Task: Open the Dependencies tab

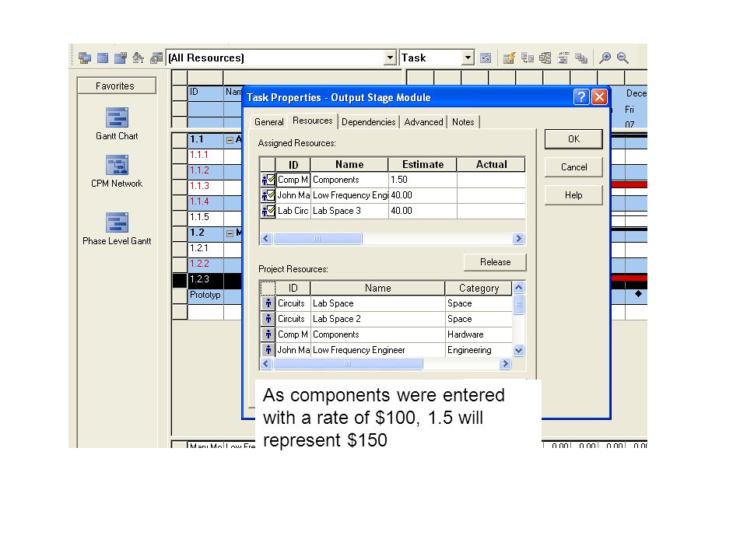Action: [368, 122]
